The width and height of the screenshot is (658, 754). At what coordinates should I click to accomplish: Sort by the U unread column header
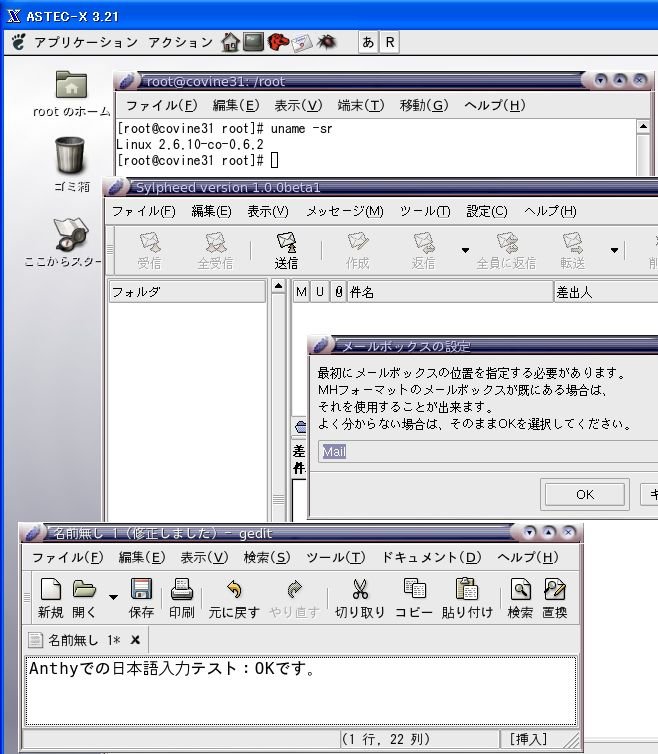coord(320,292)
